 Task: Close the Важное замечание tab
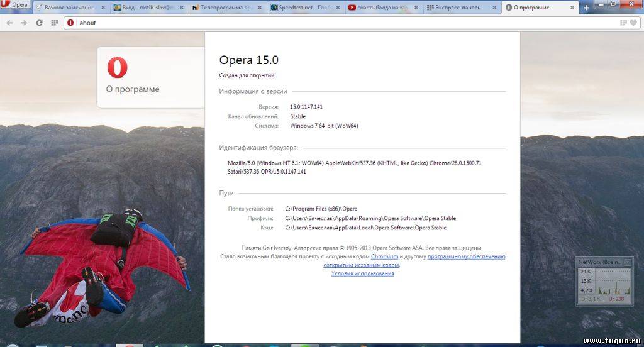(x=103, y=8)
